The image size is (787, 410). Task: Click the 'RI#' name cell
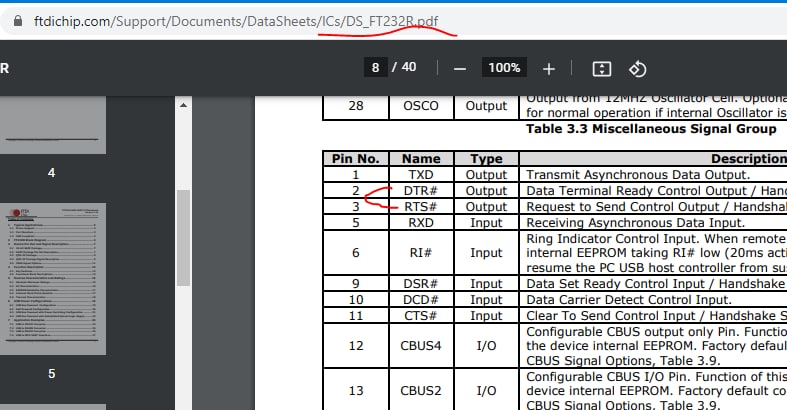click(421, 252)
